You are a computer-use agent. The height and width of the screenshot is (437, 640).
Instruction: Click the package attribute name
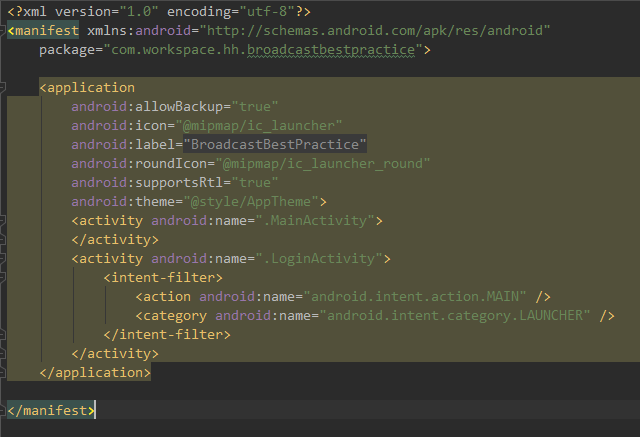click(x=67, y=50)
